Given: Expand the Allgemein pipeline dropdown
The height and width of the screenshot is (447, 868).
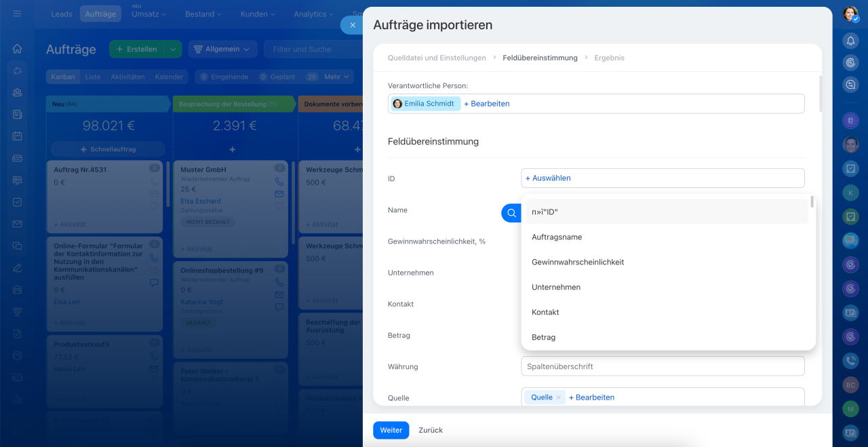Looking at the screenshot, I should pyautogui.click(x=222, y=49).
